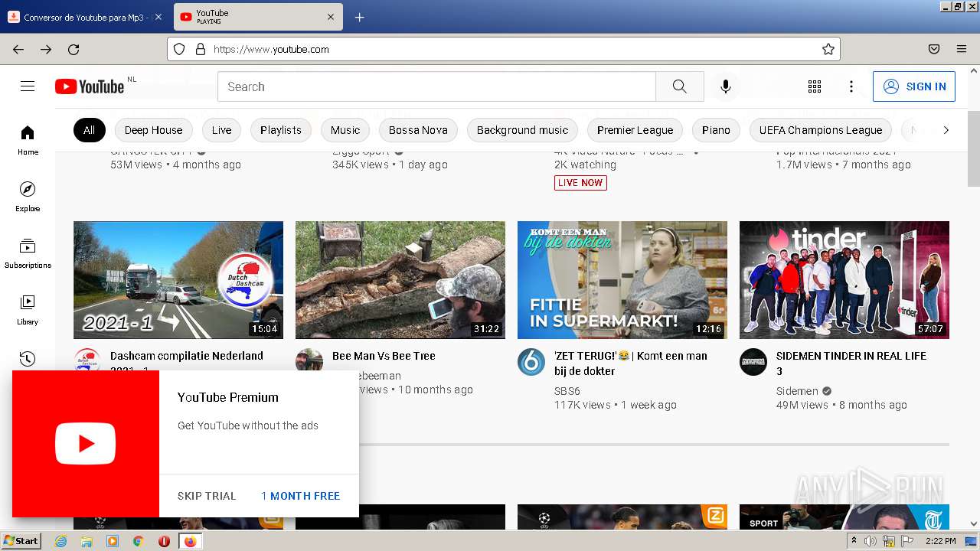Screen dimensions: 980x551
Task: Bookmark this page with star icon
Action: click(x=828, y=49)
